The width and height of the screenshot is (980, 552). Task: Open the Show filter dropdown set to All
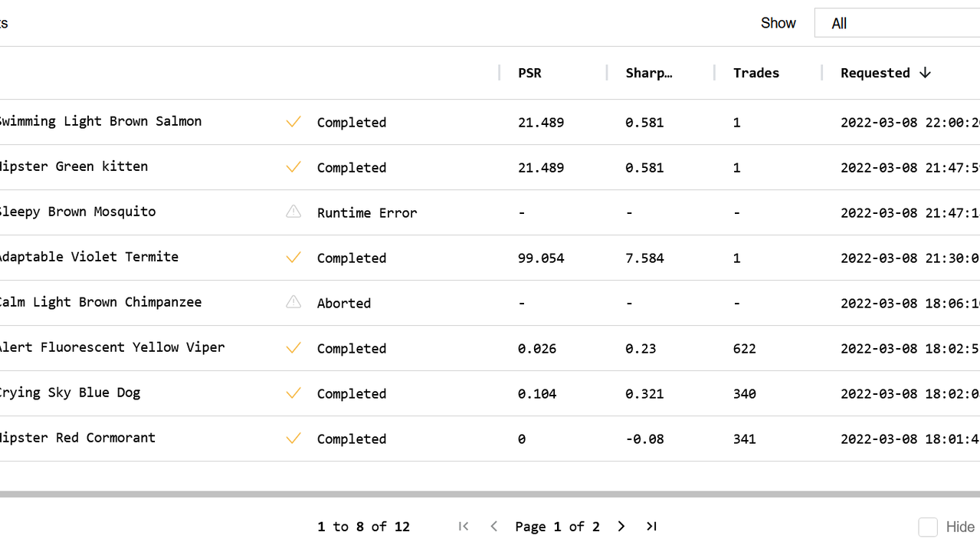[x=896, y=23]
